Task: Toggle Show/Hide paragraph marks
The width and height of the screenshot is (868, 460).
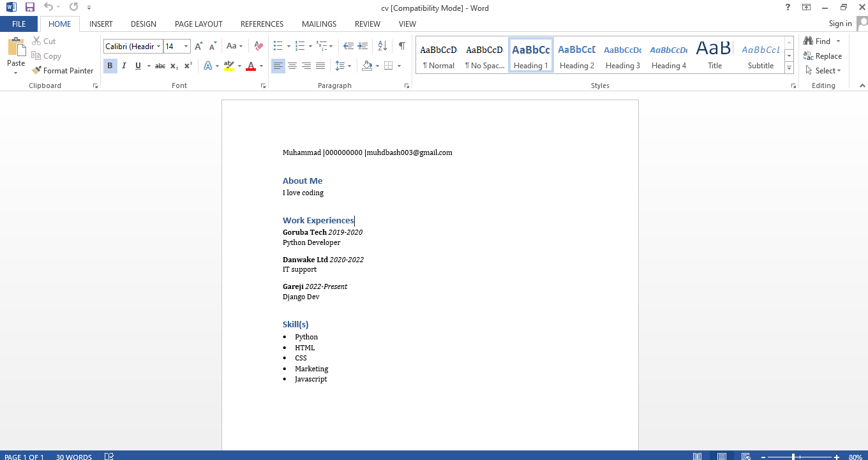Action: [401, 46]
